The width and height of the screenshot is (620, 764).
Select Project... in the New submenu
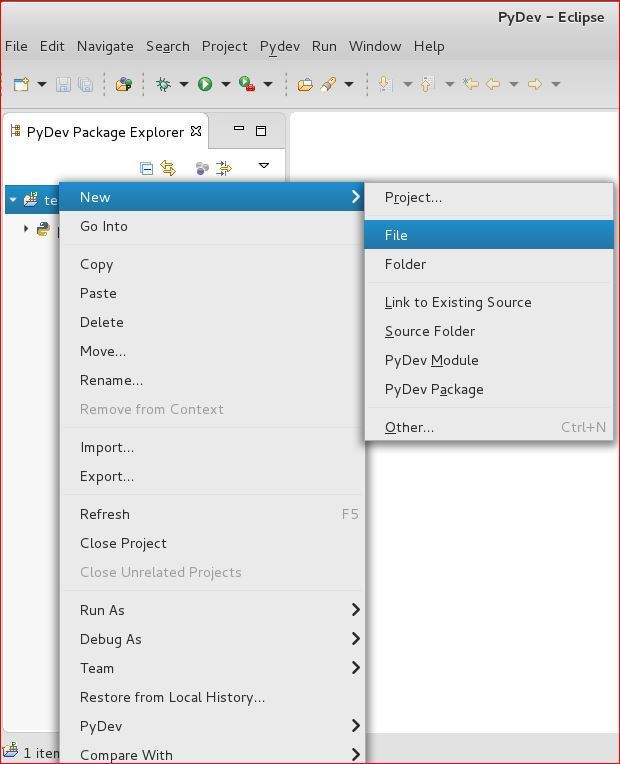[489, 197]
